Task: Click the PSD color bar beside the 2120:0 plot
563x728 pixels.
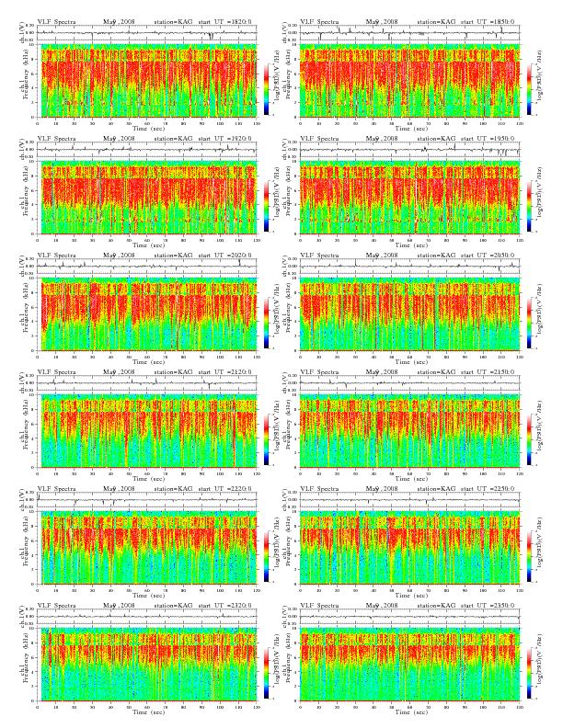Action: 266,439
